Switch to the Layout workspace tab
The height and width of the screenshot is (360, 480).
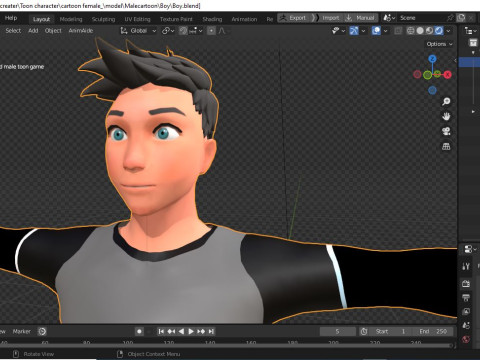[41, 19]
